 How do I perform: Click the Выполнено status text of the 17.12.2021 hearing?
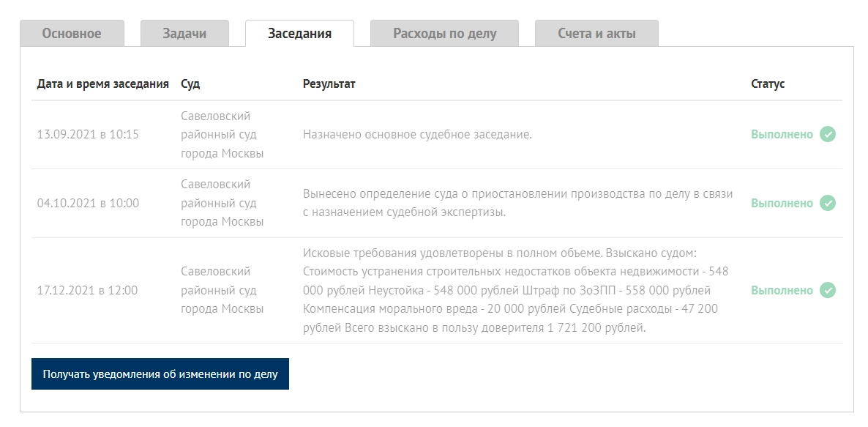tap(782, 291)
